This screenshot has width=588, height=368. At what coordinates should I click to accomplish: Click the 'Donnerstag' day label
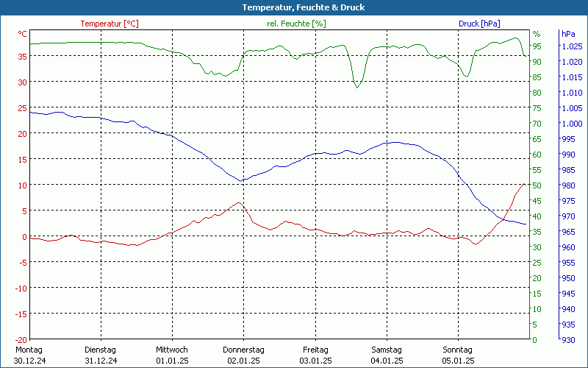(243, 350)
